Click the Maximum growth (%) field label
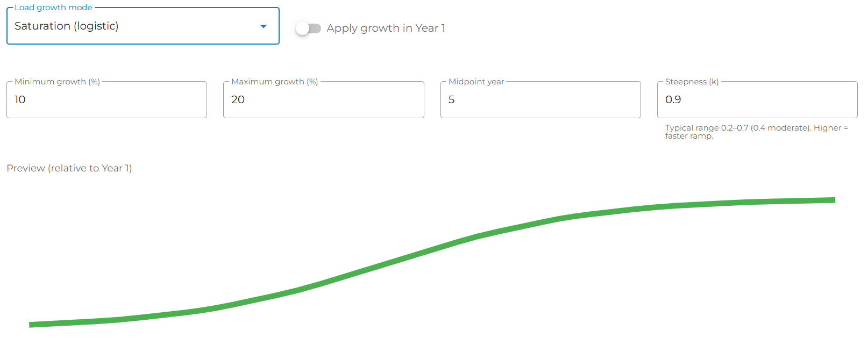This screenshot has height=352, width=868. pyautogui.click(x=274, y=82)
